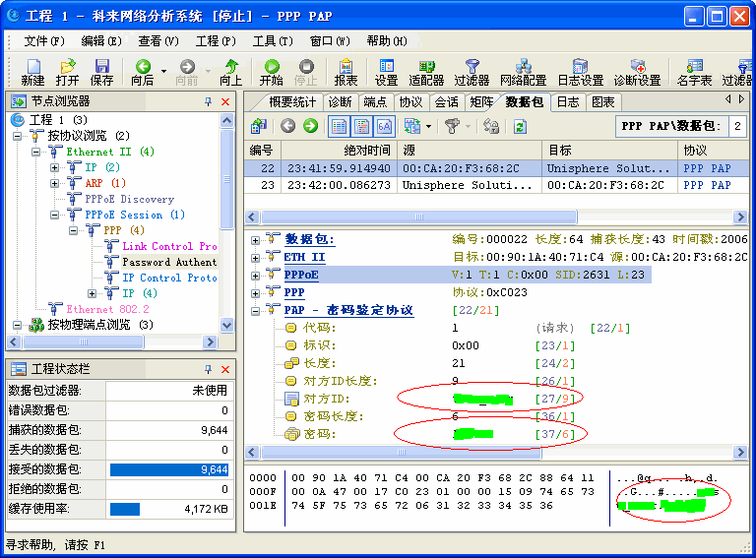Expand the ETH II packet section
The width and height of the screenshot is (756, 558).
click(256, 258)
